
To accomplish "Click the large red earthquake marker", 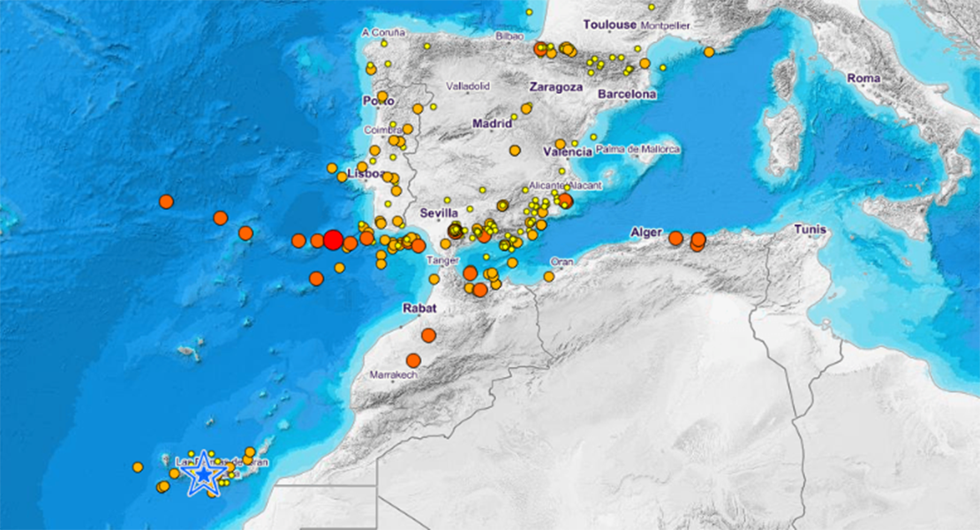I will point(333,239).
